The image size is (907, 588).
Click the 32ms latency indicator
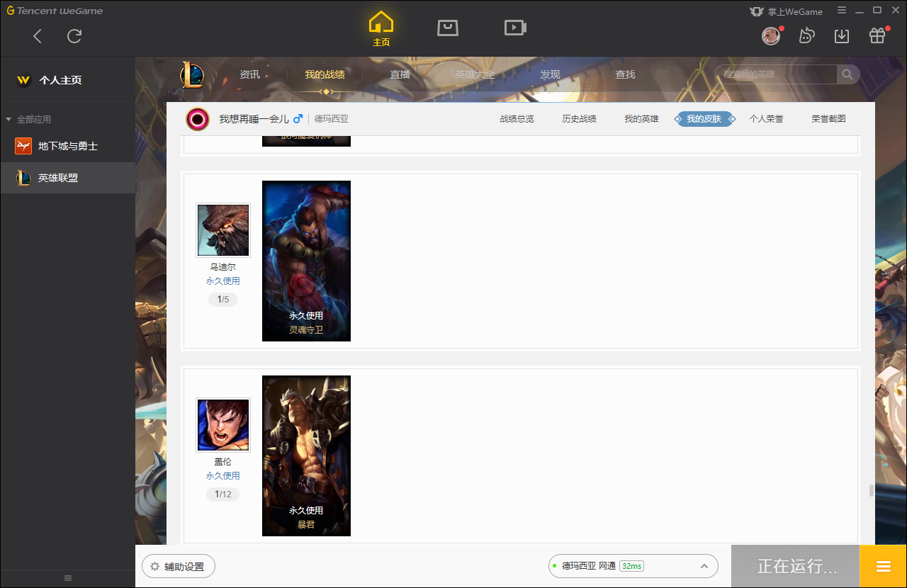631,566
